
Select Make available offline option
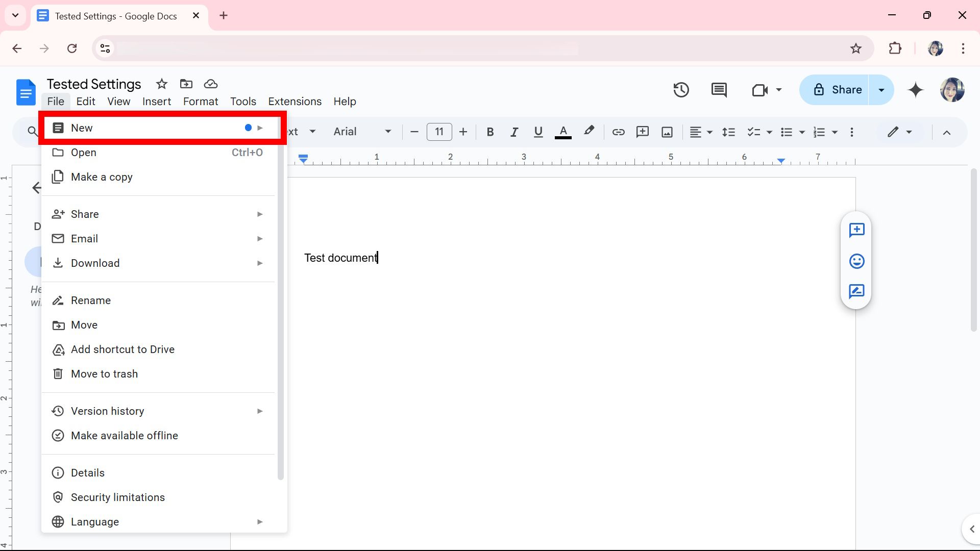click(x=125, y=435)
